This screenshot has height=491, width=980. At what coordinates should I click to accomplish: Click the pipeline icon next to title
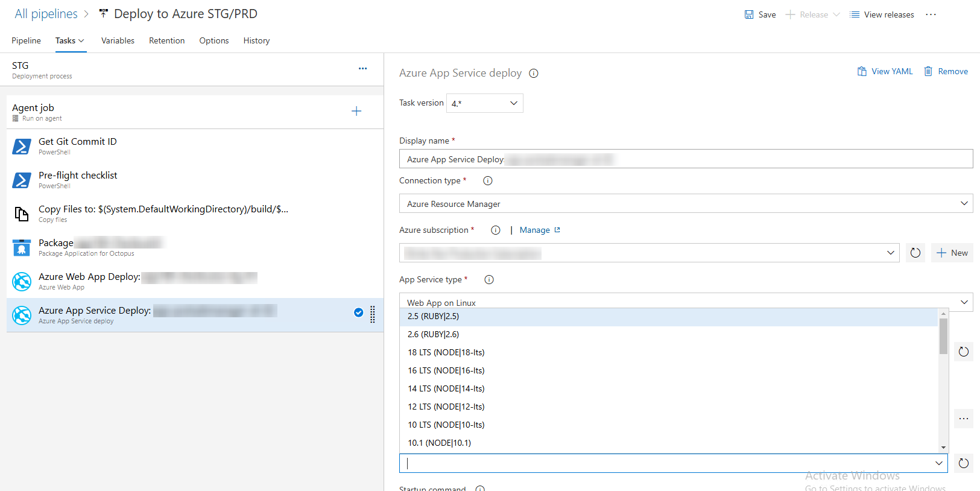pyautogui.click(x=104, y=13)
